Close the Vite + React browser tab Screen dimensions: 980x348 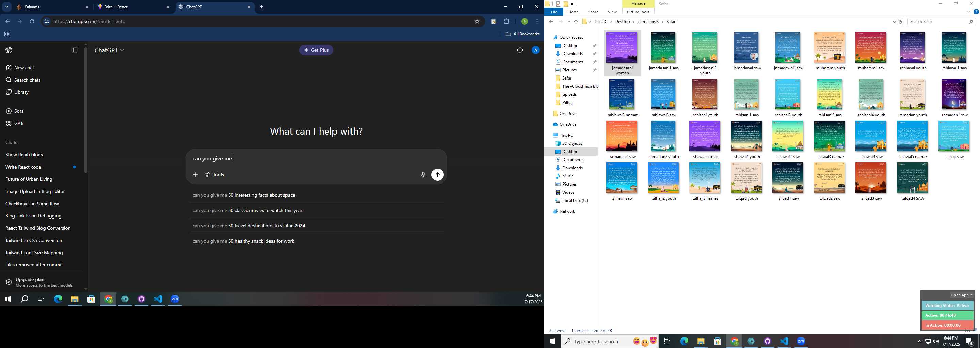(x=168, y=7)
